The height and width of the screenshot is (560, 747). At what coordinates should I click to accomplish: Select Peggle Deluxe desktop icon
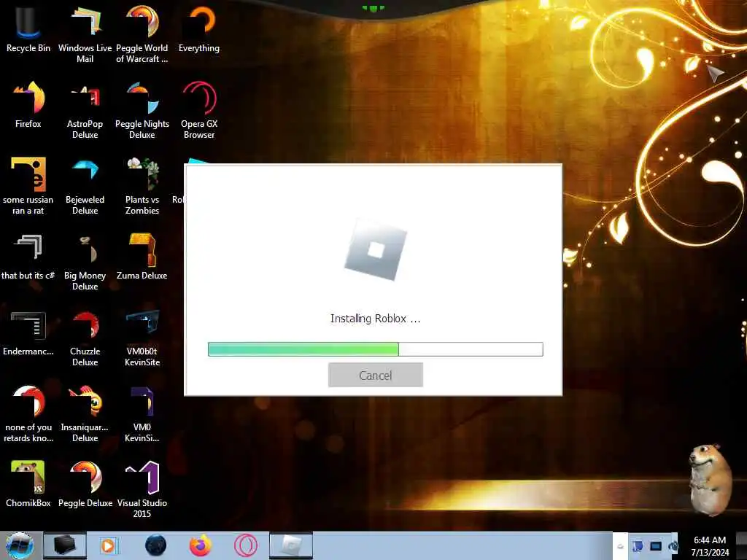[85, 484]
